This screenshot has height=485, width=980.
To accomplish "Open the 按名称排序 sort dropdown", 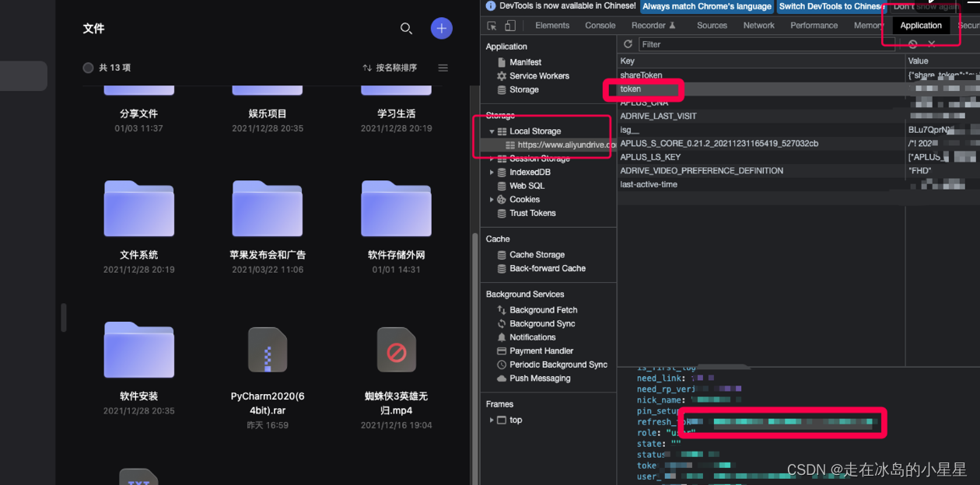I will point(390,68).
